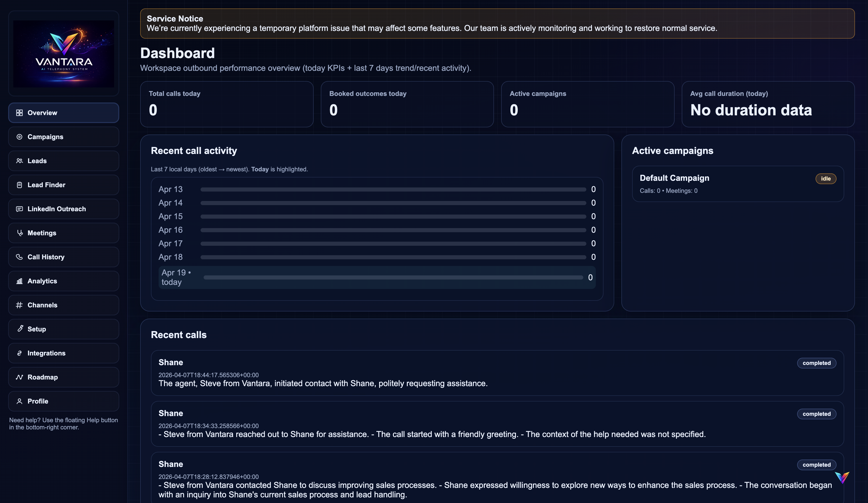The height and width of the screenshot is (503, 868).
Task: Click the LinkedIn Outreach message icon
Action: pos(19,209)
